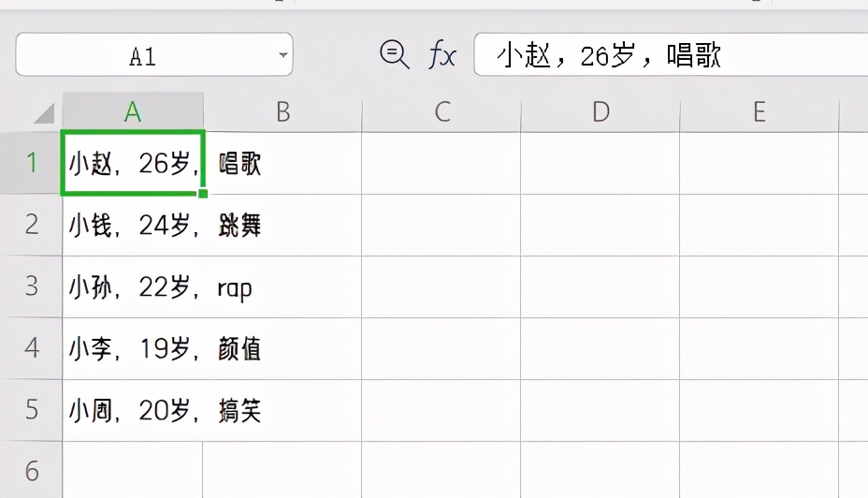
Task: Click the cell containing 小孙，22岁，rap
Action: coord(133,286)
